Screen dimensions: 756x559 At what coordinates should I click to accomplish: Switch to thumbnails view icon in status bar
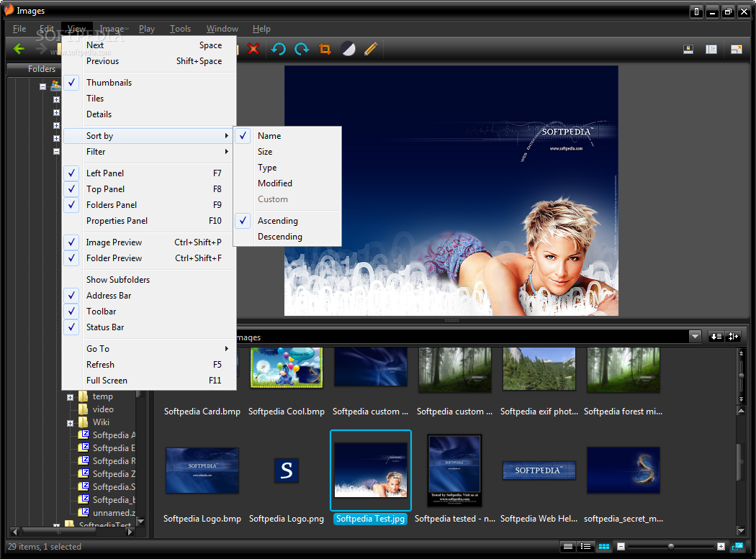[x=603, y=547]
